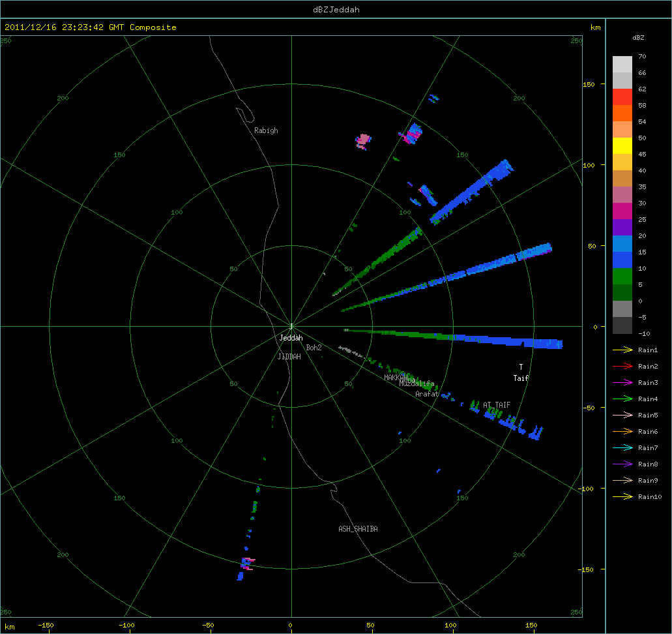Click the 2011/12/16 23:23:42 GMT Composite timestamp
This screenshot has width=672, height=634.
click(91, 27)
